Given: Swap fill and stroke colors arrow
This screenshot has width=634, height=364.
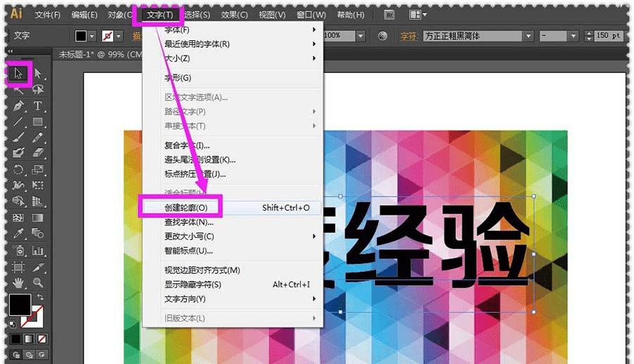Looking at the screenshot, I should (40, 297).
